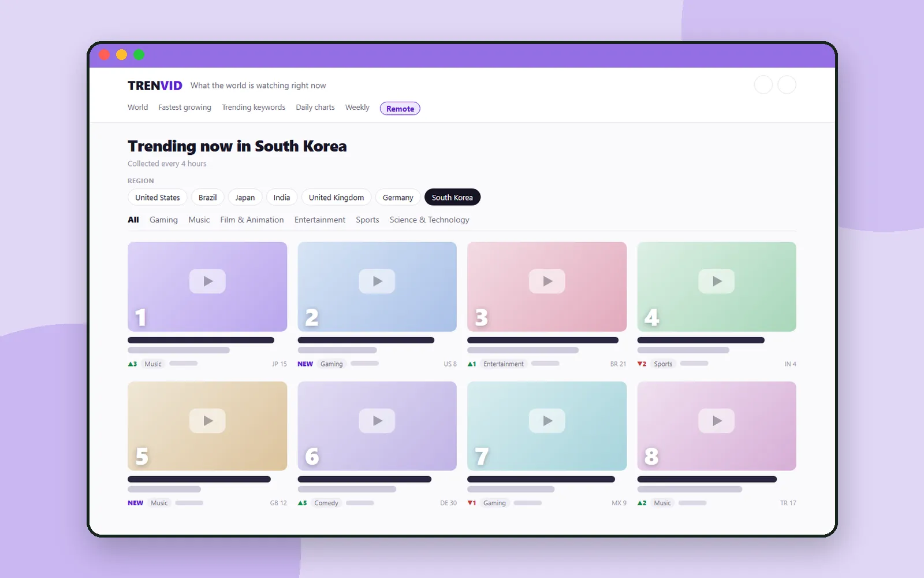The width and height of the screenshot is (924, 578).
Task: Click the Remote pill button
Action: [400, 109]
